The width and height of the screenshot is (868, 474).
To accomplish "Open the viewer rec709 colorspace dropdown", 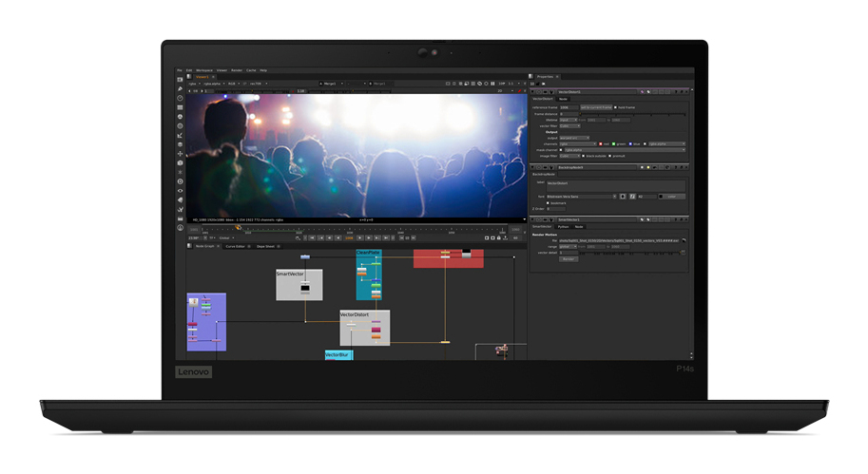I will (x=259, y=84).
